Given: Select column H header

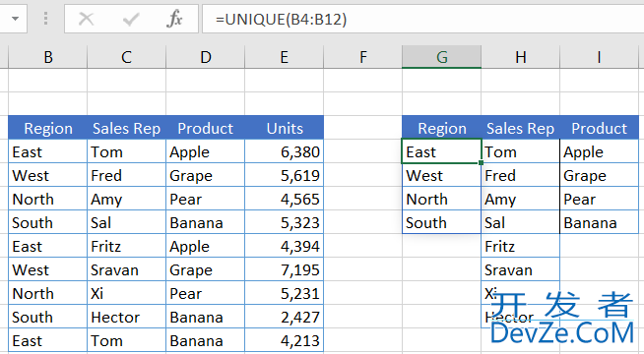Looking at the screenshot, I should 520,57.
